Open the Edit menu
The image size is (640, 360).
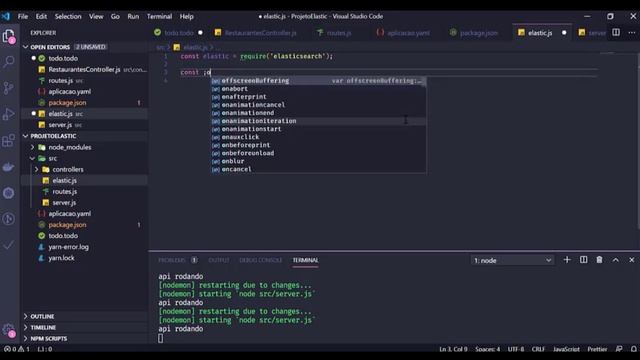tap(41, 16)
